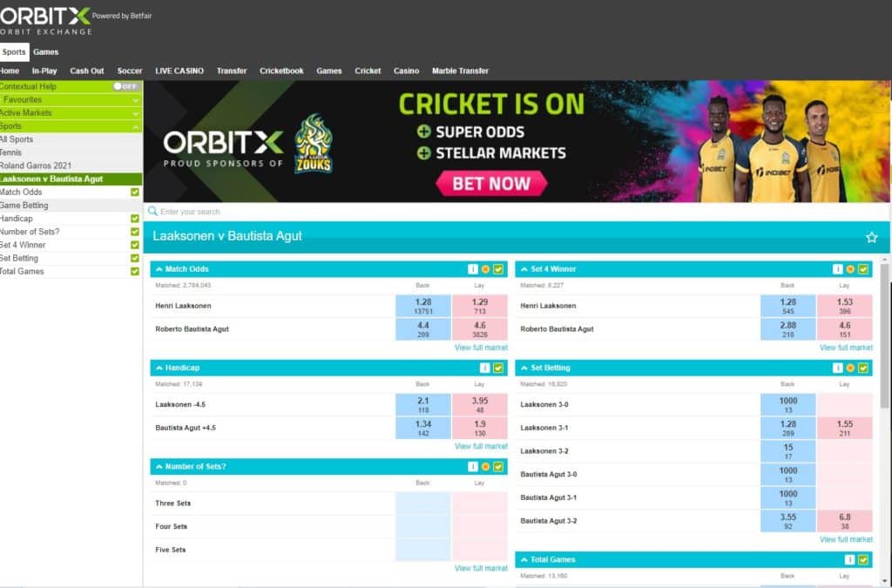The width and height of the screenshot is (892, 588).
Task: Collapse the Set 4 Winner market panel
Action: 524,269
